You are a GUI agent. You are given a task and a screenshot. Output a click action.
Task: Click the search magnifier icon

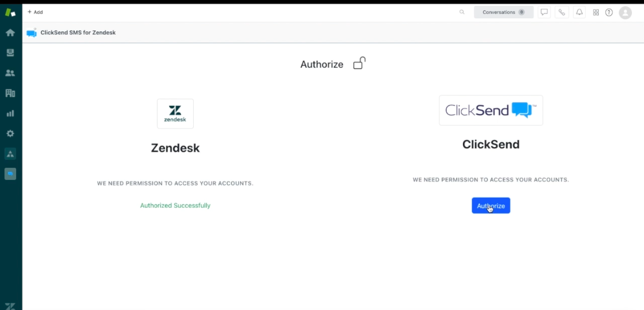click(x=462, y=12)
